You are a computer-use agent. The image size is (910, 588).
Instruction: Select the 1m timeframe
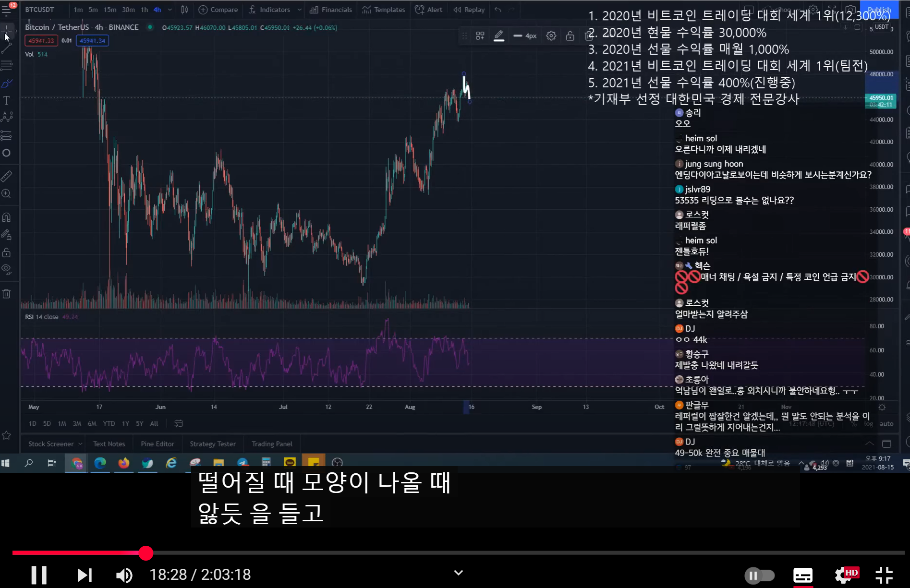click(78, 10)
